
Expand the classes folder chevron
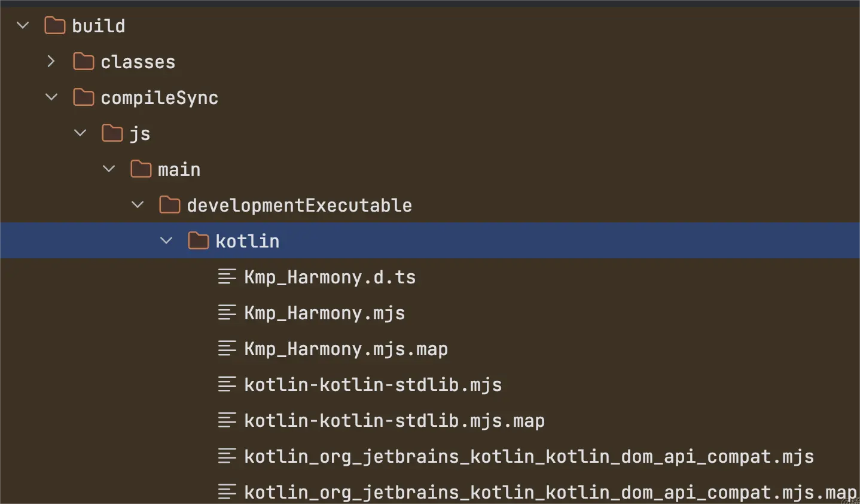coord(51,61)
